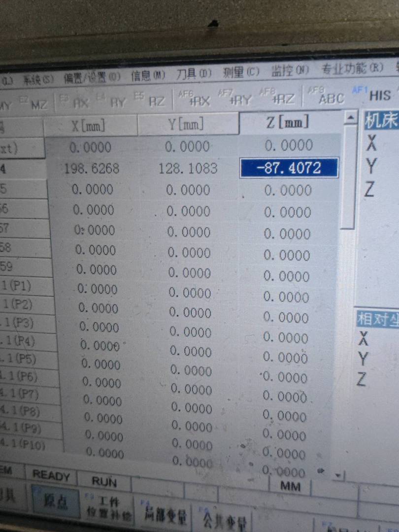
Task: Click the Z[mm] column header
Action: tap(290, 122)
